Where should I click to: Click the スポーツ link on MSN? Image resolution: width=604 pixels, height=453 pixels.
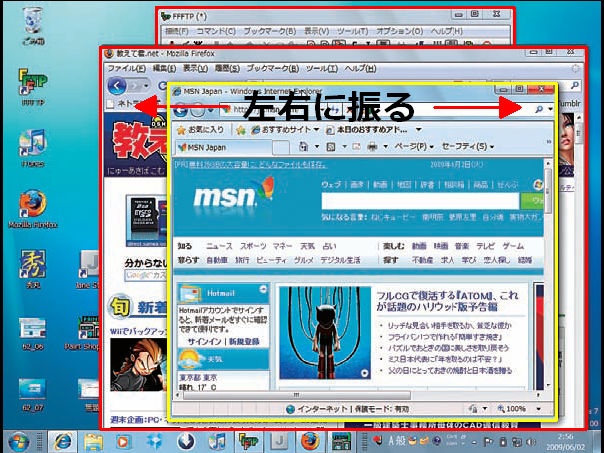(253, 246)
